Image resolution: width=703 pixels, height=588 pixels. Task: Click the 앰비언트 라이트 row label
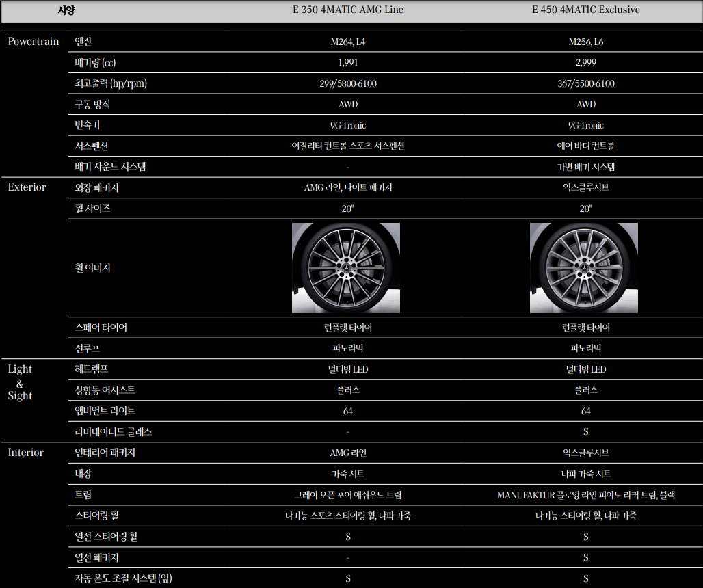tap(105, 411)
